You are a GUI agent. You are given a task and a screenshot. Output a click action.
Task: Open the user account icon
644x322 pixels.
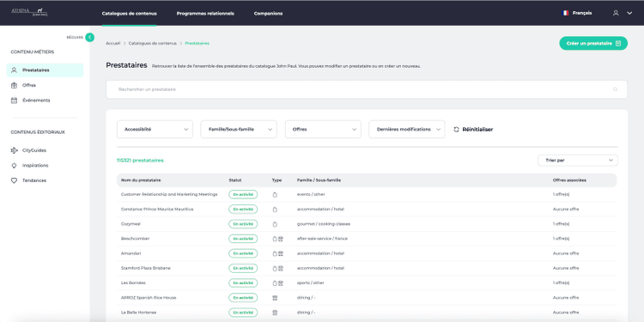616,13
